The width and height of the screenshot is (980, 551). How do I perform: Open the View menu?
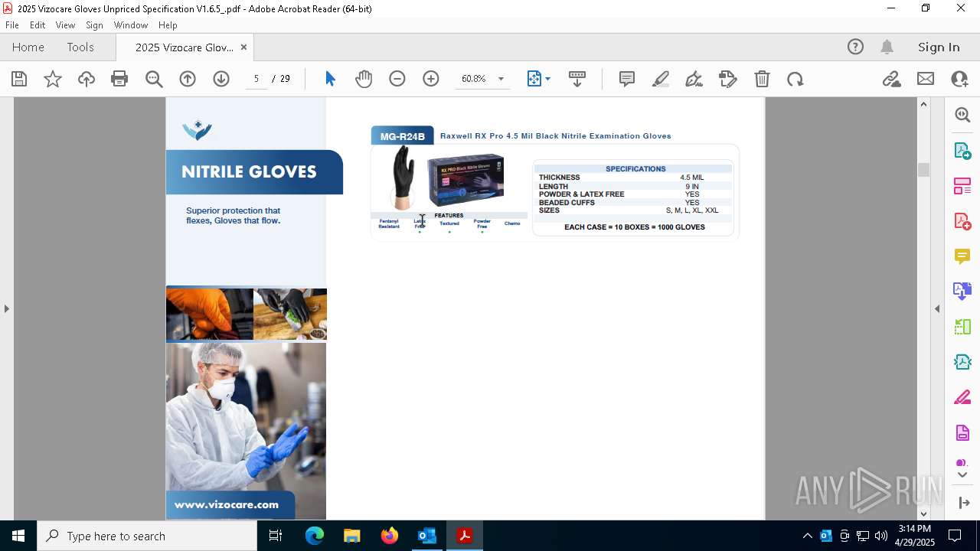(x=65, y=25)
